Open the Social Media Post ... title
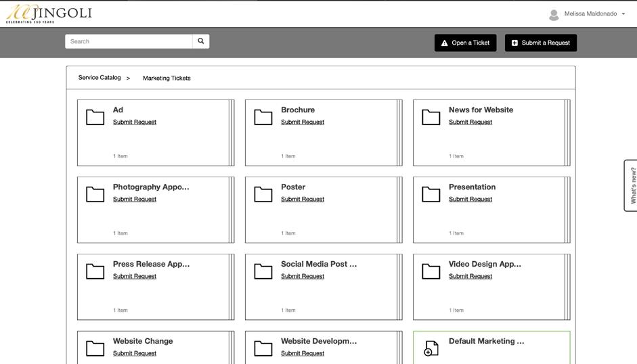The image size is (637, 364). [x=319, y=264]
